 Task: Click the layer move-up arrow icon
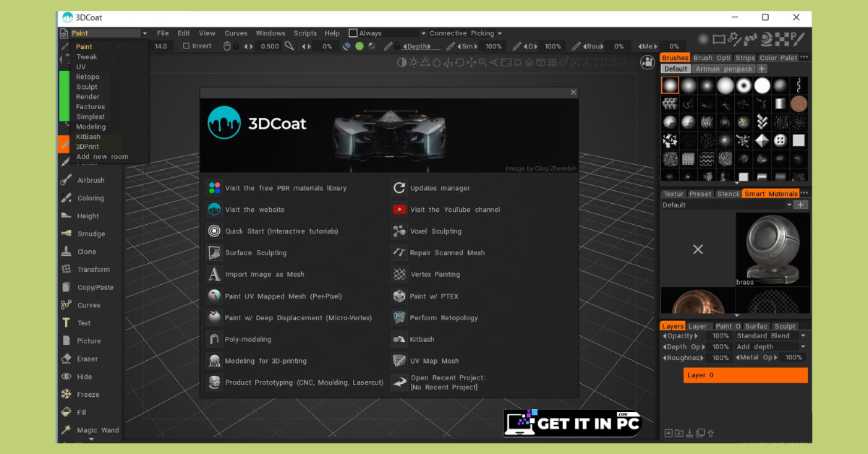(x=711, y=433)
